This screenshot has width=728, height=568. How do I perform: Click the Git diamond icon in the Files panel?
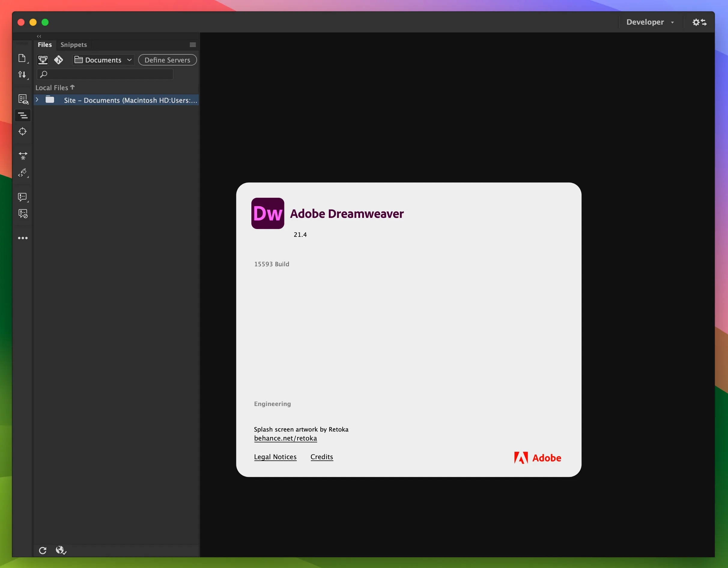[59, 60]
